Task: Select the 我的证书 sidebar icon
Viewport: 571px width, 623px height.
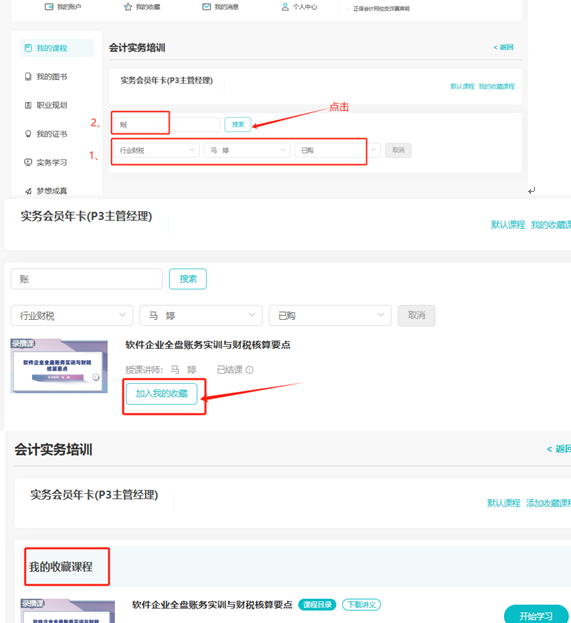Action: click(28, 134)
